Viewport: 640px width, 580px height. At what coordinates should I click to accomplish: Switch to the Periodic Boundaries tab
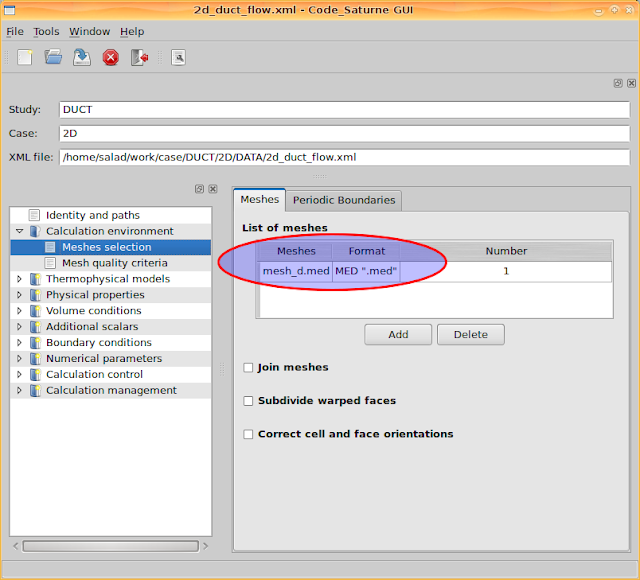[x=344, y=200]
